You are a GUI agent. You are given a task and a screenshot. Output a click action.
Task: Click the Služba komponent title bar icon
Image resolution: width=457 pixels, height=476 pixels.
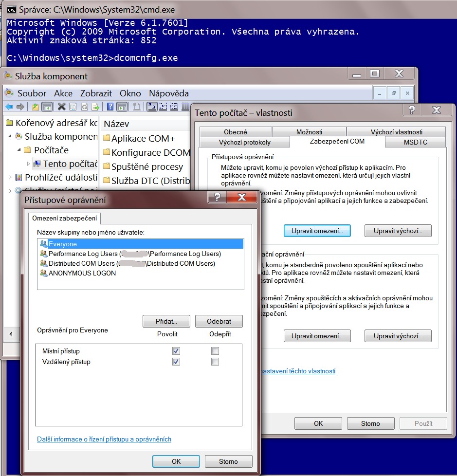pos(8,75)
